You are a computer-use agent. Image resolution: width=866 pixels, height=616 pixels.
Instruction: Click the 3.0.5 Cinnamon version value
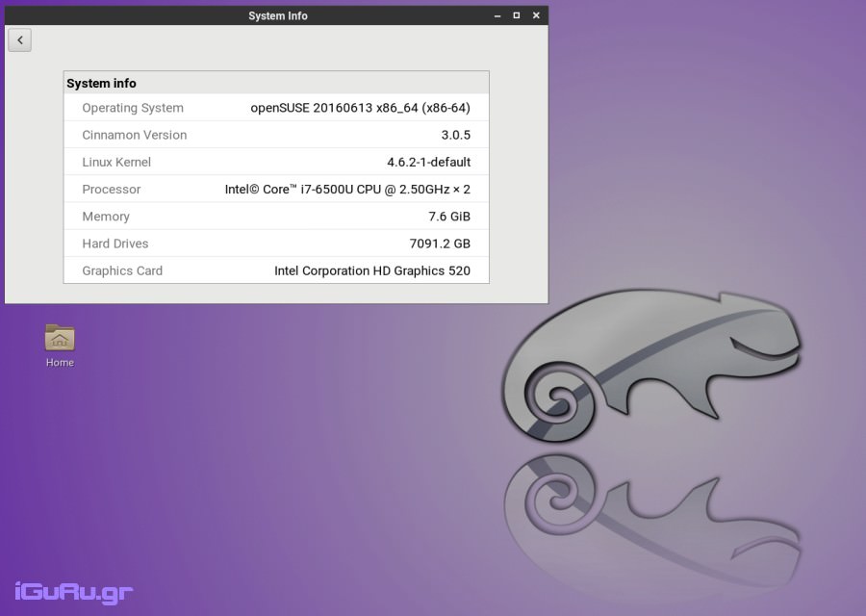click(x=455, y=135)
